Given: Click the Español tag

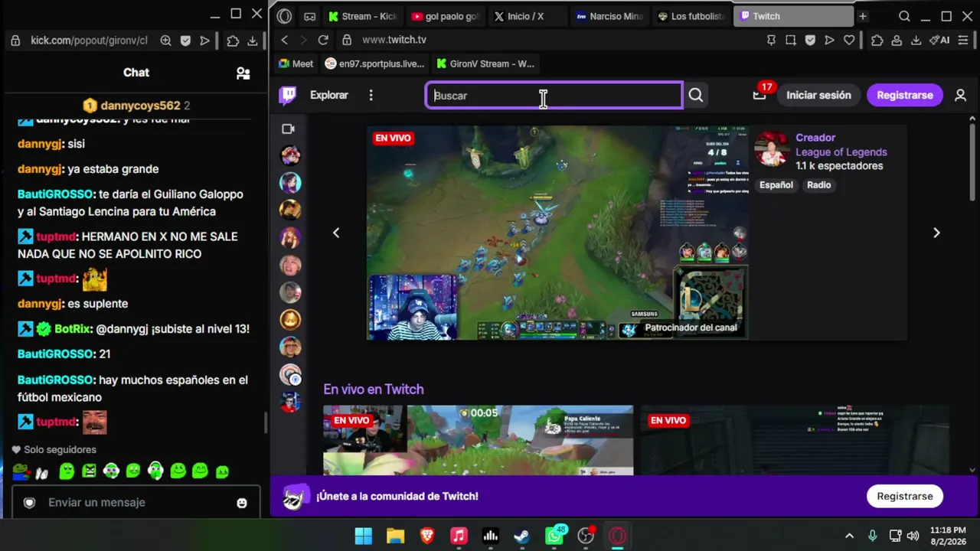Looking at the screenshot, I should point(776,185).
